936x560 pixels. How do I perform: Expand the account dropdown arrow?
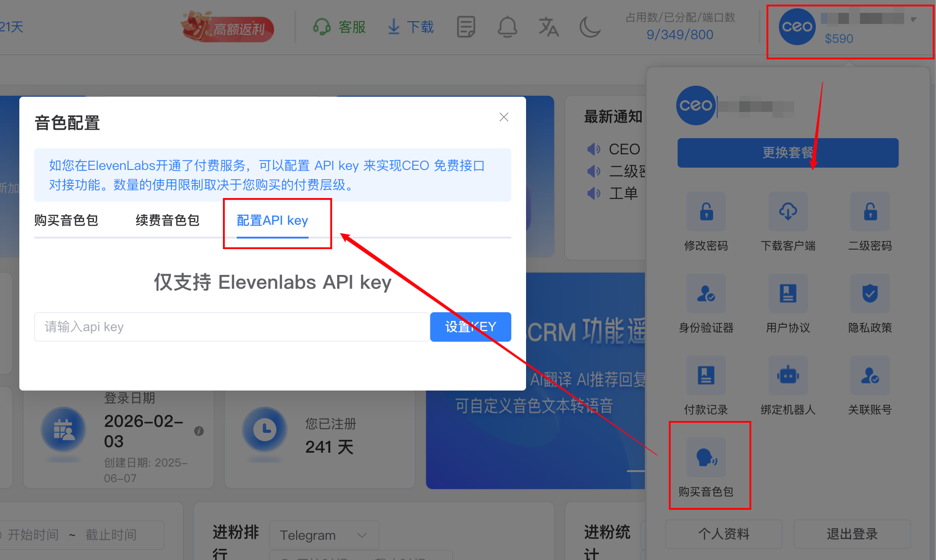(x=913, y=19)
